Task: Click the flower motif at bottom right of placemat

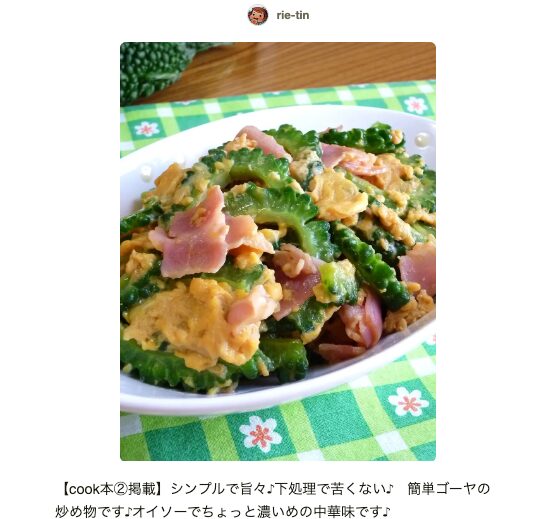Action: coord(406,401)
